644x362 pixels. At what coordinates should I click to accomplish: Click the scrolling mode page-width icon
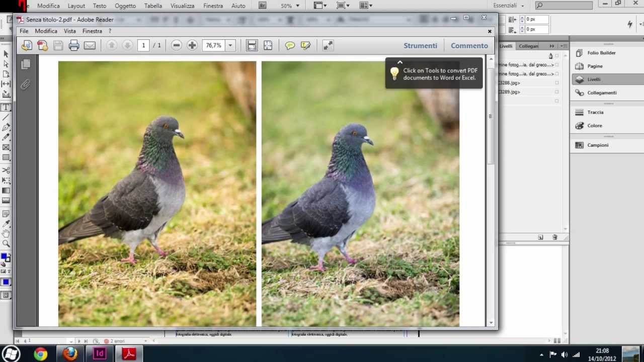click(252, 45)
